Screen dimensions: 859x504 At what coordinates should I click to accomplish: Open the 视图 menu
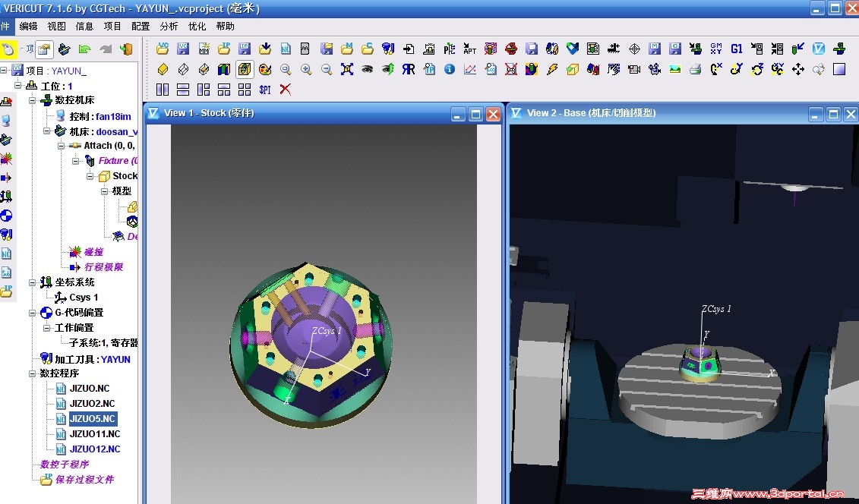[x=56, y=27]
